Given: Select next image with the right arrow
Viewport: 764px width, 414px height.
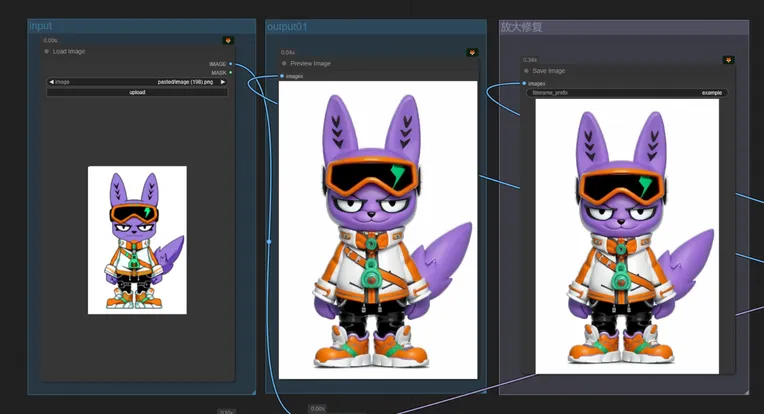Looking at the screenshot, I should point(223,82).
